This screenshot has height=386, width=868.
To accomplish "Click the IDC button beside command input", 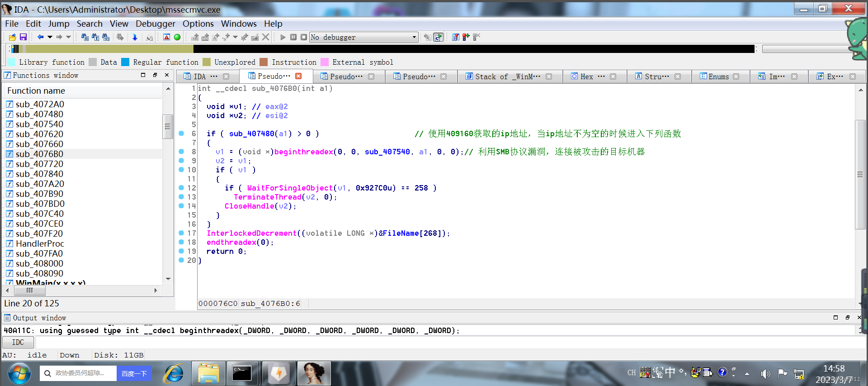I will pos(18,343).
